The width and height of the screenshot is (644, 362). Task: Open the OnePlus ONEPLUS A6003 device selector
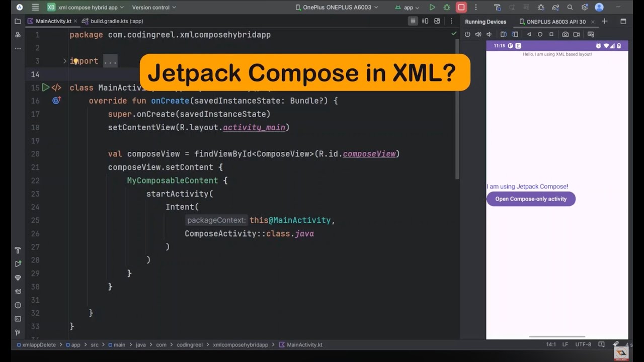click(x=337, y=8)
